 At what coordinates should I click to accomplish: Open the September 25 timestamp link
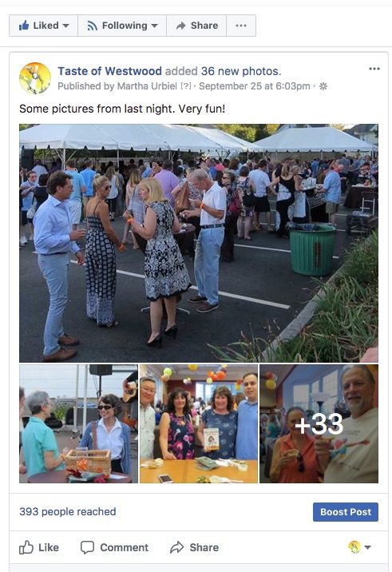coord(254,86)
